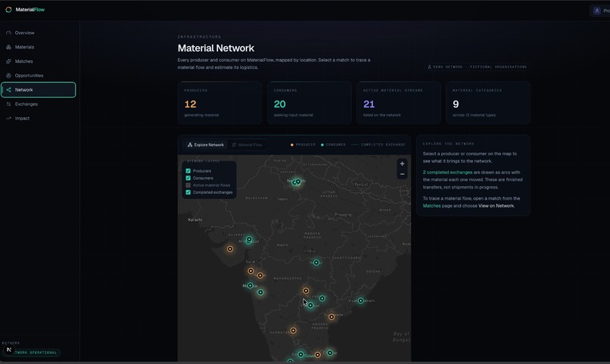Enable the Active material flows checkbox

click(x=188, y=185)
